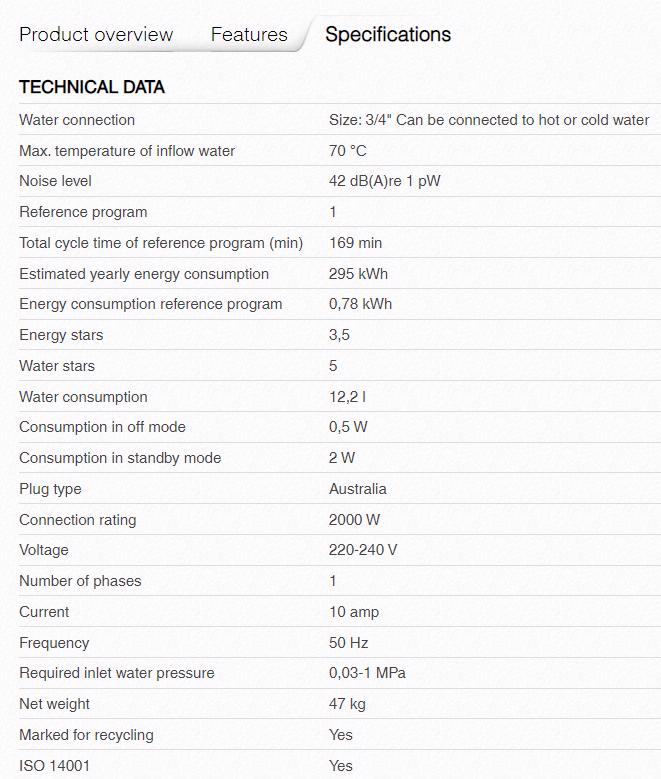This screenshot has width=661, height=779.
Task: Click the Estimated yearly energy consumption label
Action: pyautogui.click(x=144, y=274)
